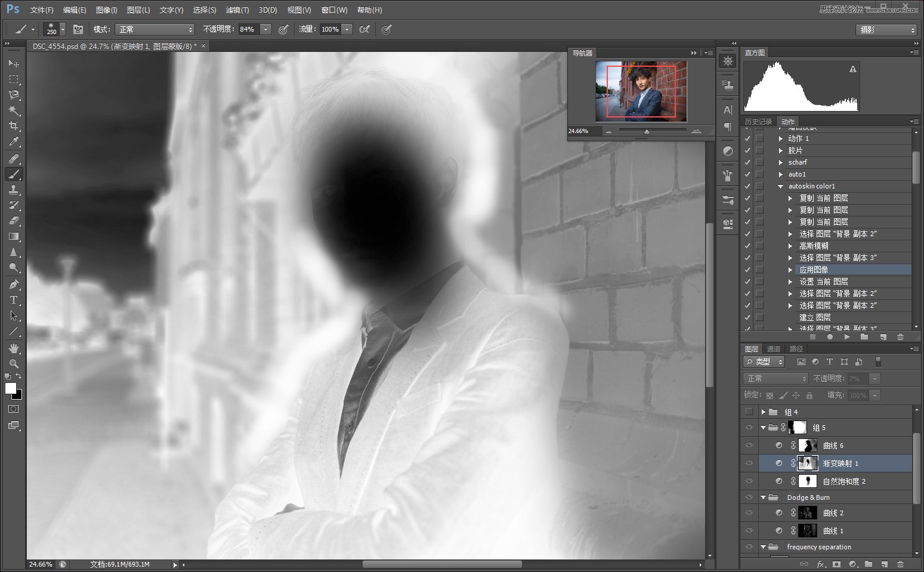Viewport: 924px width, 572px height.
Task: Select the Move tool
Action: tap(14, 63)
